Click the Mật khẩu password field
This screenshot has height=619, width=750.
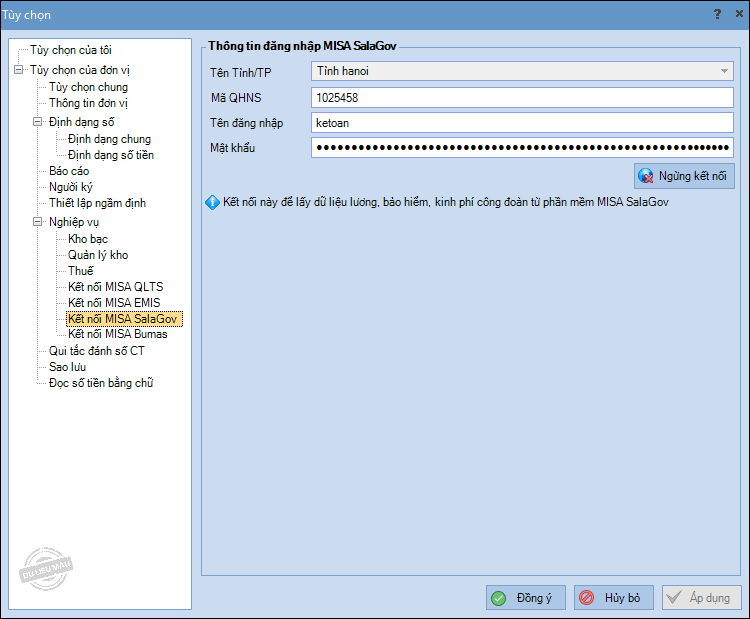522,147
